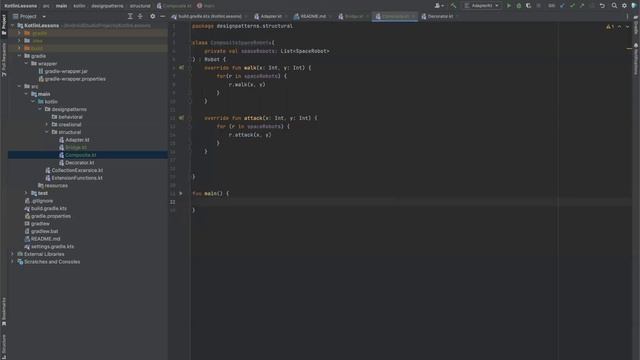
Task: Open Project panel options gear
Action: tap(153, 16)
